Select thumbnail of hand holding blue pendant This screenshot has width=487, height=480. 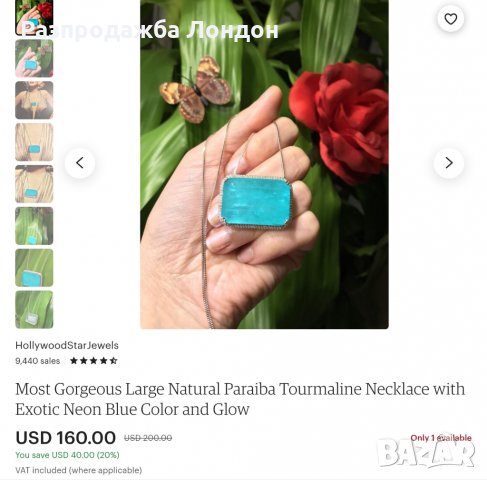pyautogui.click(x=34, y=58)
